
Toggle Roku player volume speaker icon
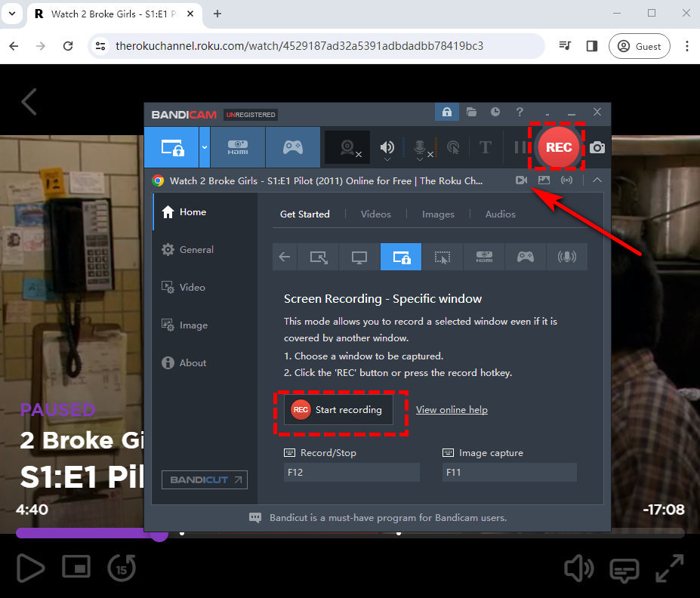[x=579, y=569]
